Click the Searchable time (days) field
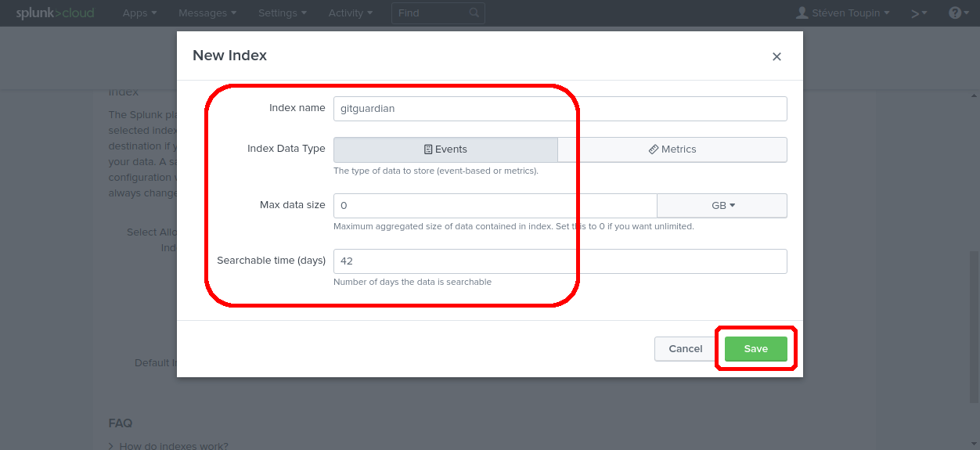 tap(560, 261)
